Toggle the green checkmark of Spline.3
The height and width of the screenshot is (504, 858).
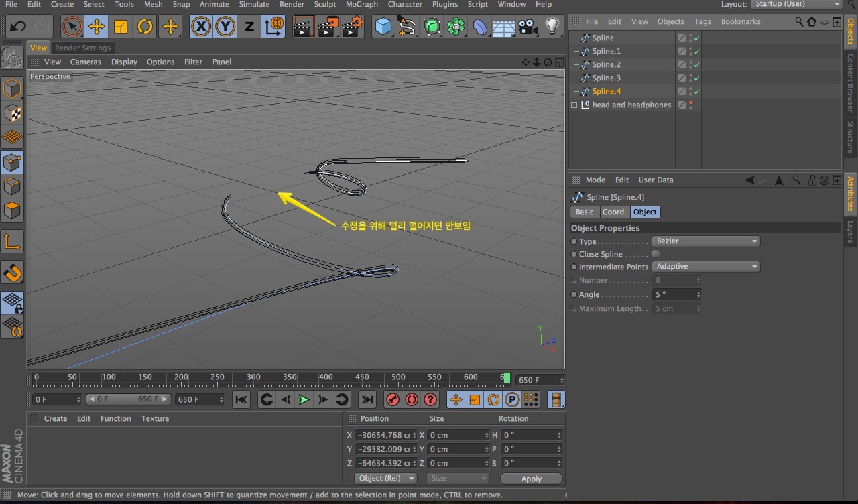697,78
